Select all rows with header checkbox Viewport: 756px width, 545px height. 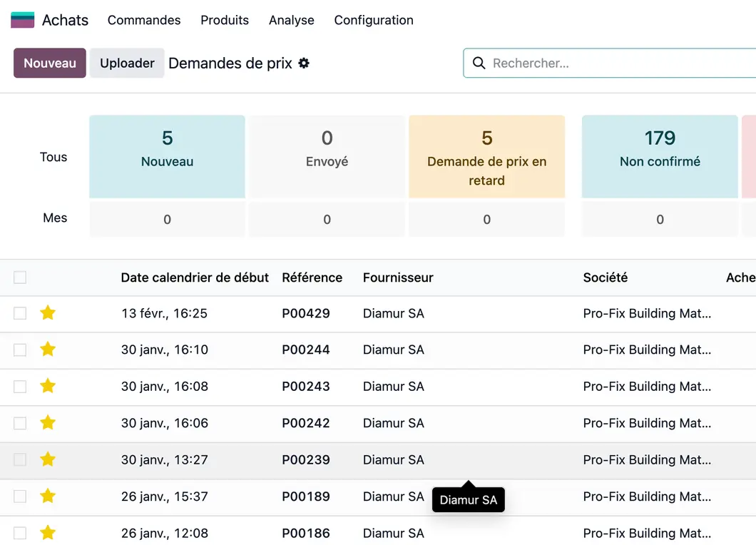[x=20, y=277]
